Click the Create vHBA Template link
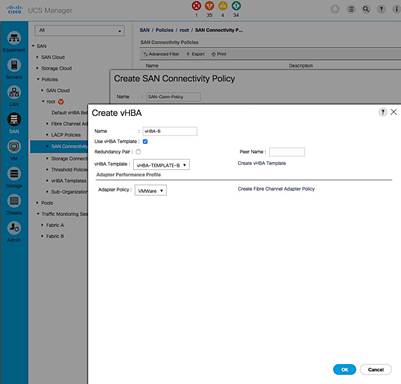This screenshot has height=384, width=401. 262,163
